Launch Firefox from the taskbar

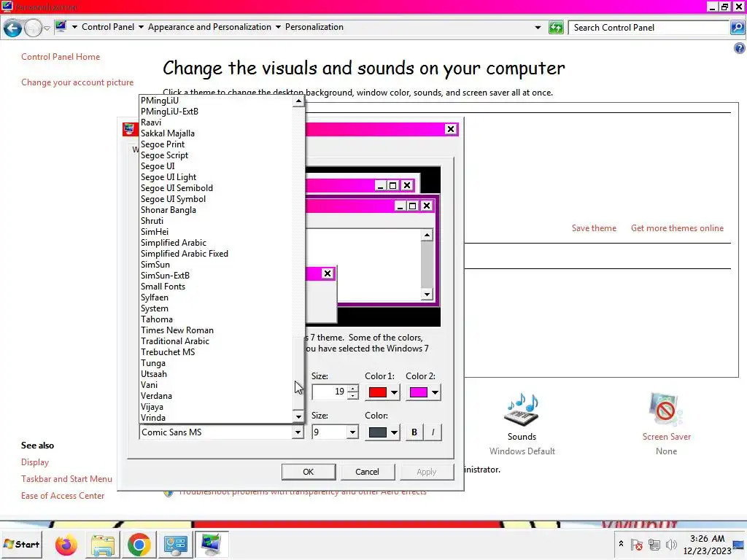click(66, 544)
